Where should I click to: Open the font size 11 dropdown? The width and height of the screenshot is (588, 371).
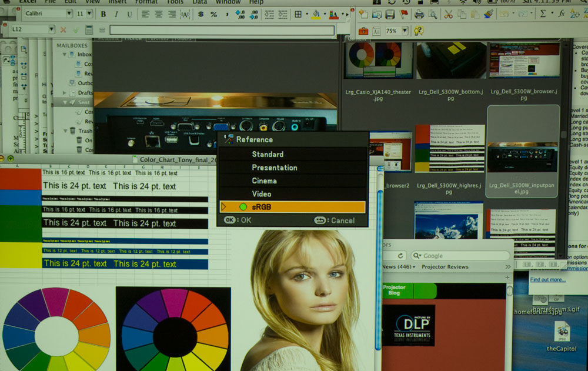click(x=89, y=14)
